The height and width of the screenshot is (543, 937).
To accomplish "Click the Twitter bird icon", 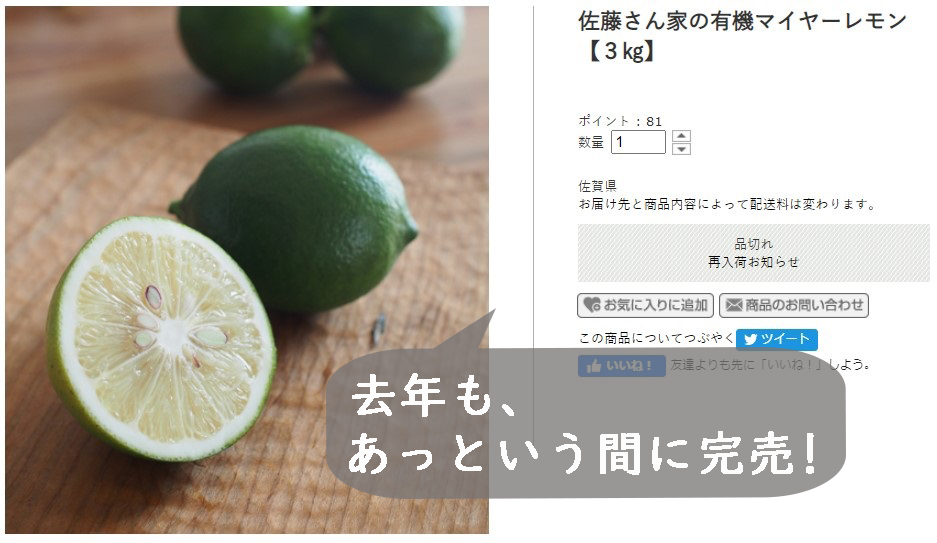I will click(x=751, y=339).
